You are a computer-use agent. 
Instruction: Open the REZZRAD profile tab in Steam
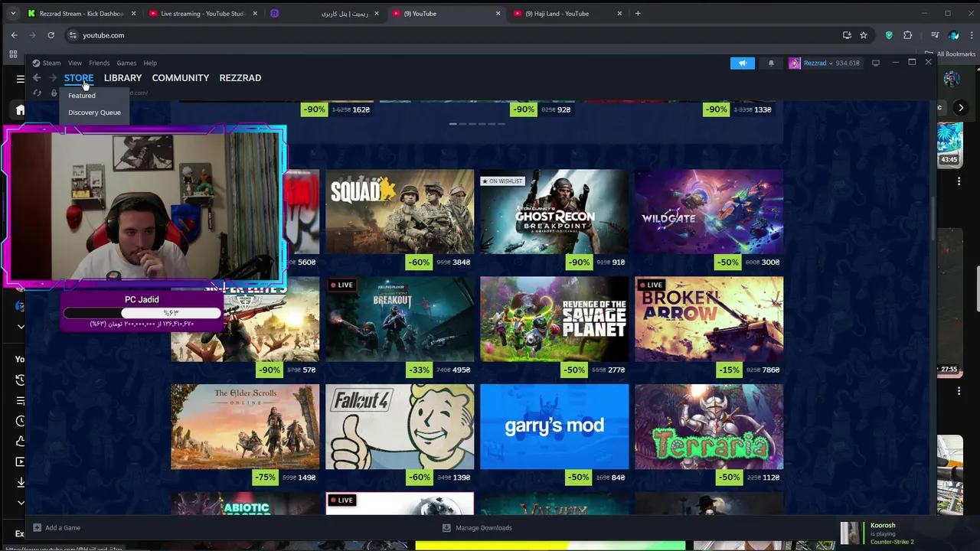(240, 77)
